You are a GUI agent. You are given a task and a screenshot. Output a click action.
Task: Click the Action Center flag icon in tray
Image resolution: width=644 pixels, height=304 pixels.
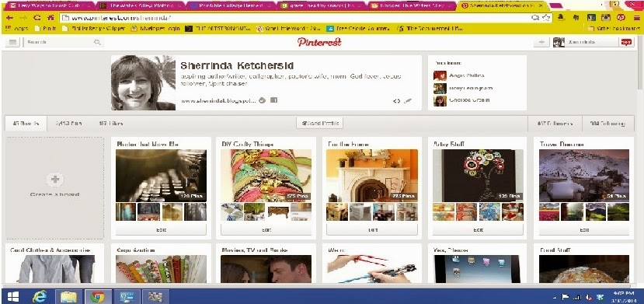coord(565,297)
